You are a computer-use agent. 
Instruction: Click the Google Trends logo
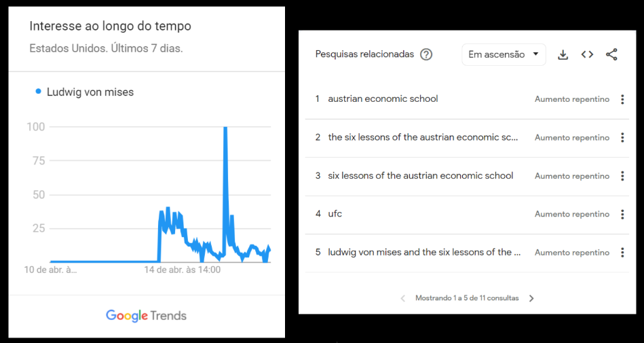point(146,316)
